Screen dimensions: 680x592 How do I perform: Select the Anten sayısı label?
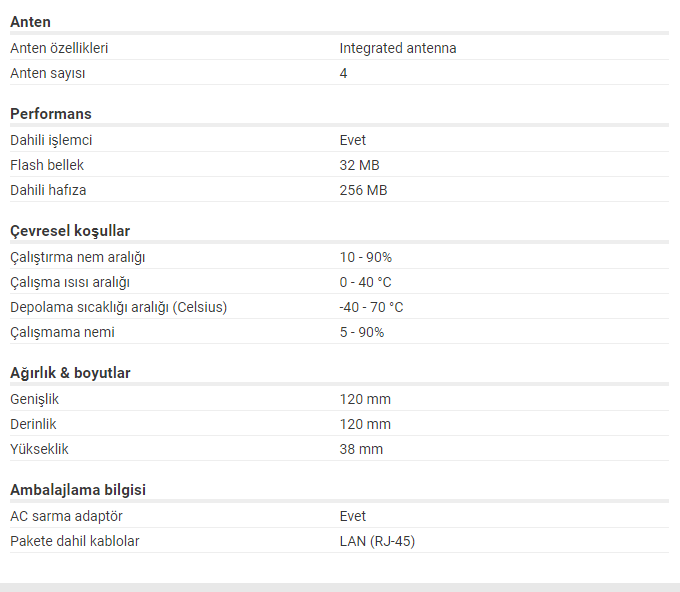point(48,73)
